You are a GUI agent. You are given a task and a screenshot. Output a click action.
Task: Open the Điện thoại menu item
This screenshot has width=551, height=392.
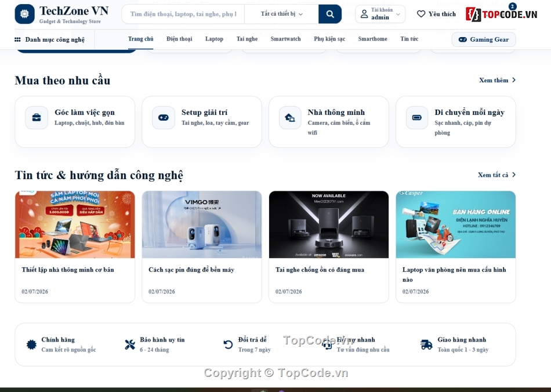tap(179, 39)
